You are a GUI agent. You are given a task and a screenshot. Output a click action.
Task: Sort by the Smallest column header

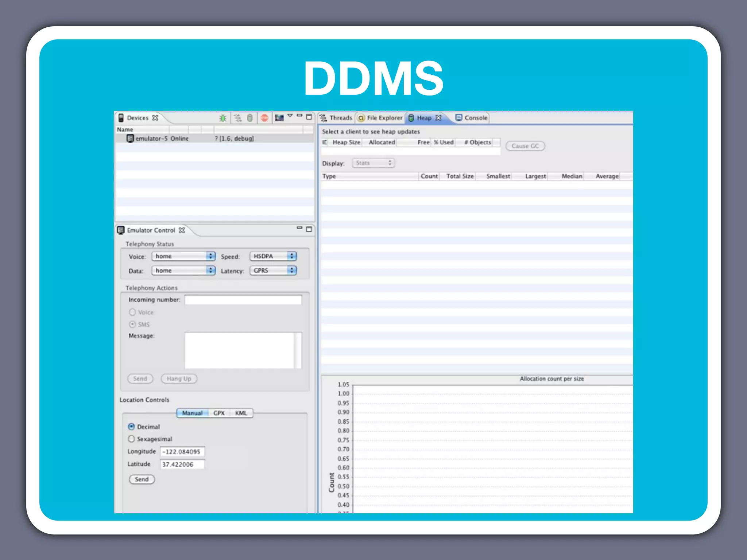(x=494, y=176)
